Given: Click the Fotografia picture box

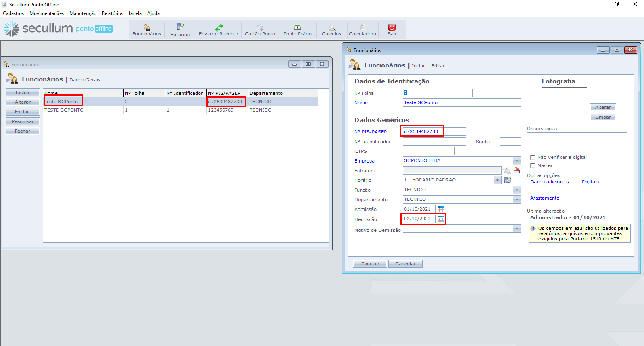Looking at the screenshot, I should [x=564, y=104].
